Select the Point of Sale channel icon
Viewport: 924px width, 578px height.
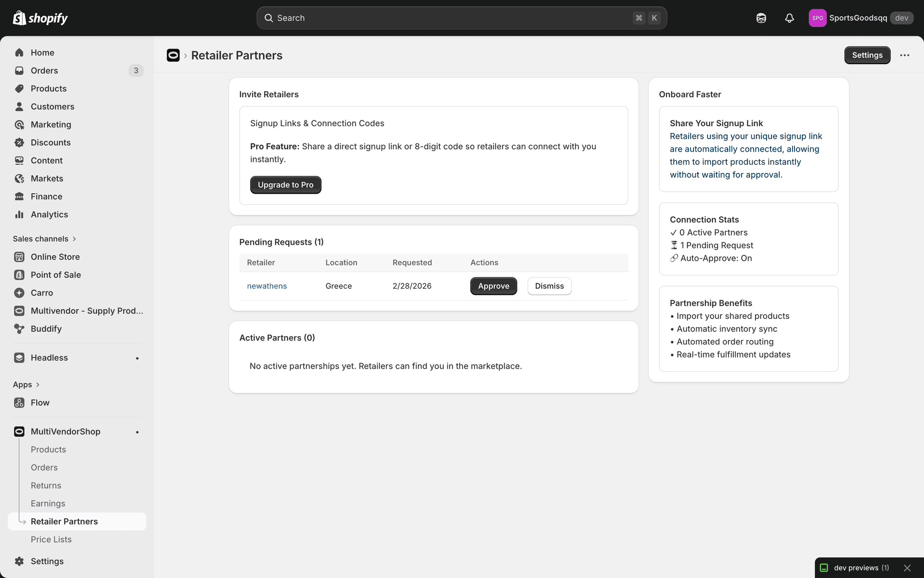point(19,275)
